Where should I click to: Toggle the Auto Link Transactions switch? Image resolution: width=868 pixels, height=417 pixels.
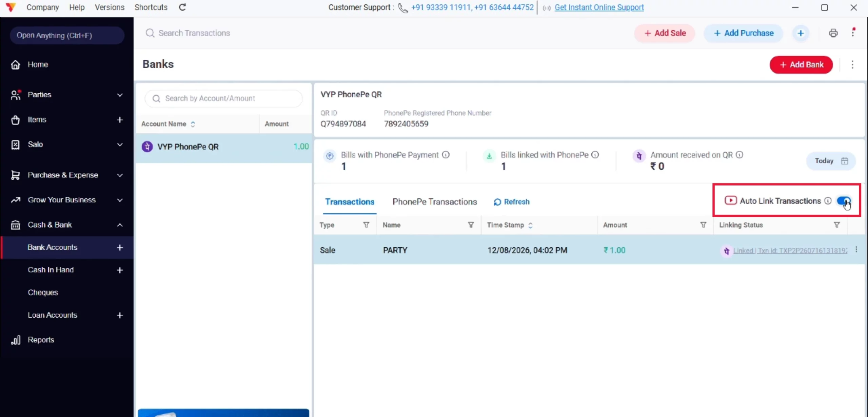click(844, 201)
